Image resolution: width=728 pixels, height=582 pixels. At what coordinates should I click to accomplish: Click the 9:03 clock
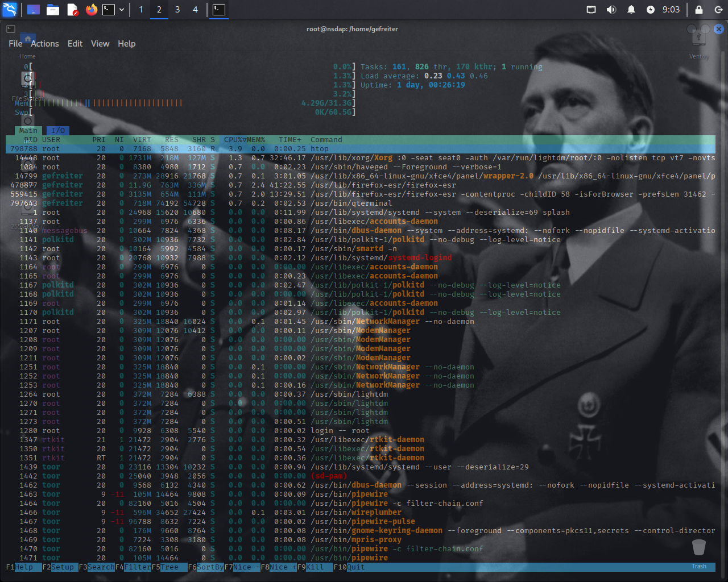(671, 10)
